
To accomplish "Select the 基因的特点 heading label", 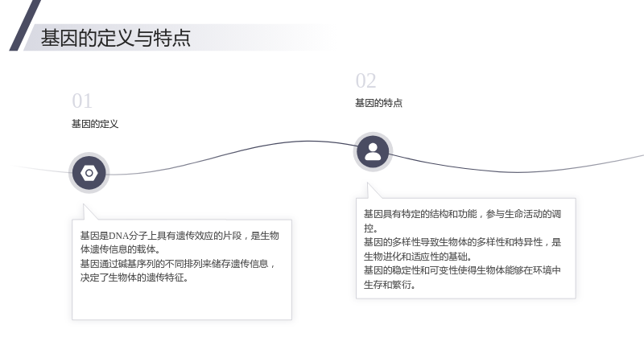I will tap(378, 103).
